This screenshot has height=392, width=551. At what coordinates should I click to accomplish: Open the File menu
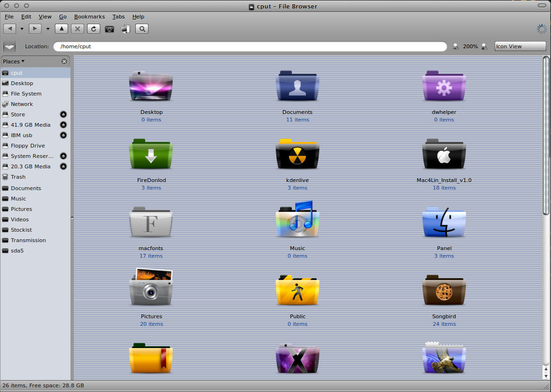click(x=9, y=17)
